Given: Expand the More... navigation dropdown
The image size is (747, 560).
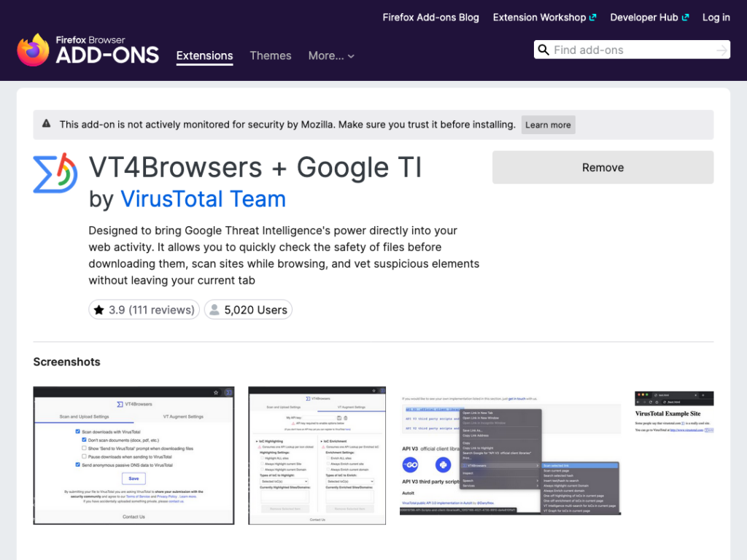Looking at the screenshot, I should tap(331, 55).
